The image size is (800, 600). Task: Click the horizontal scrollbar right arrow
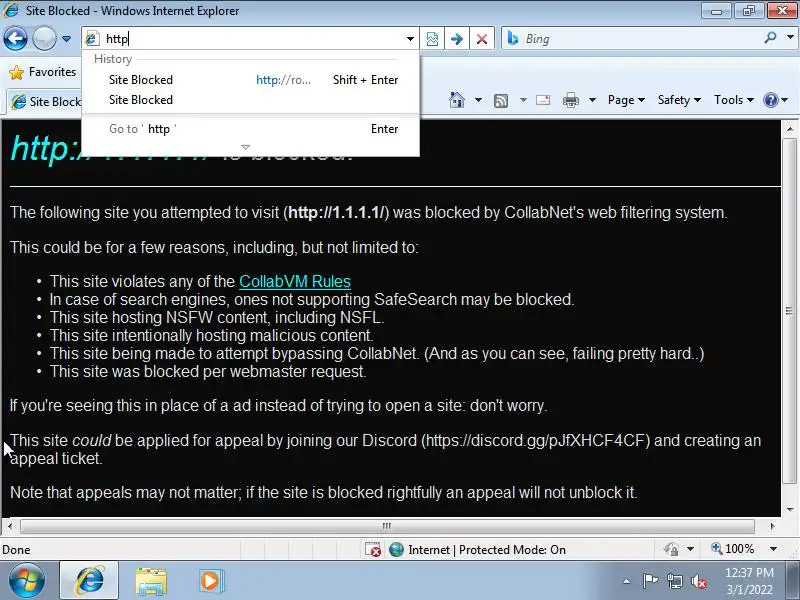point(772,526)
